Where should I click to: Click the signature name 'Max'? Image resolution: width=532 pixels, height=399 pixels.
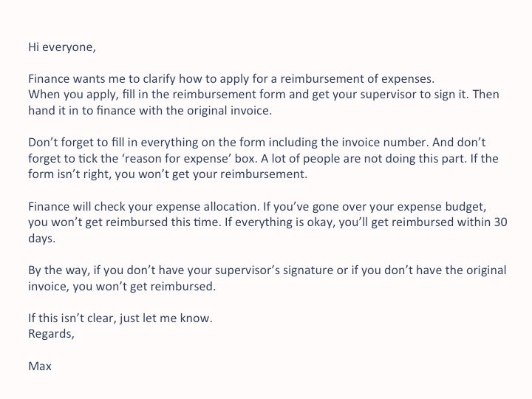pyautogui.click(x=40, y=366)
